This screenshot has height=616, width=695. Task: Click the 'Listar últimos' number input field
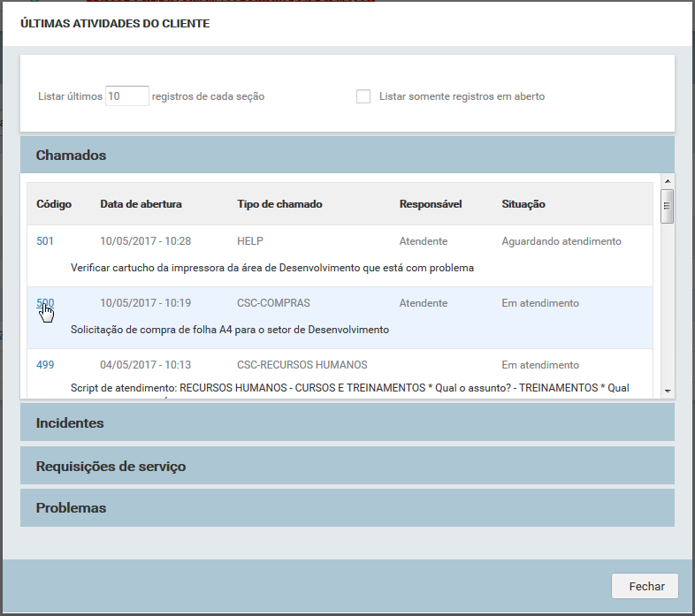tap(126, 95)
